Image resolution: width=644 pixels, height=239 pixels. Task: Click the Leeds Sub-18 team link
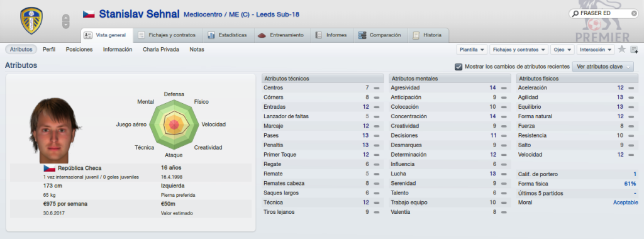coord(277,15)
